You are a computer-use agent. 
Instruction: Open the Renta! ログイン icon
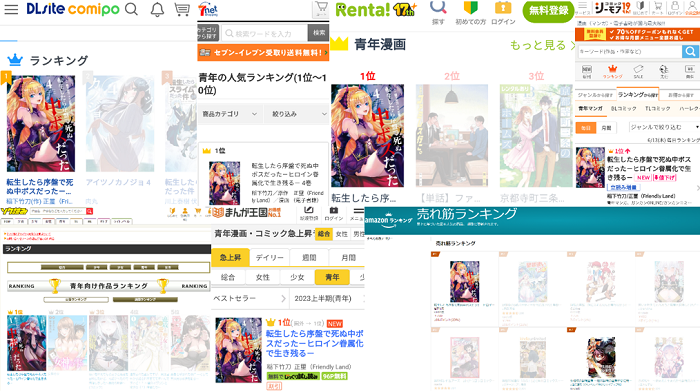pyautogui.click(x=503, y=13)
